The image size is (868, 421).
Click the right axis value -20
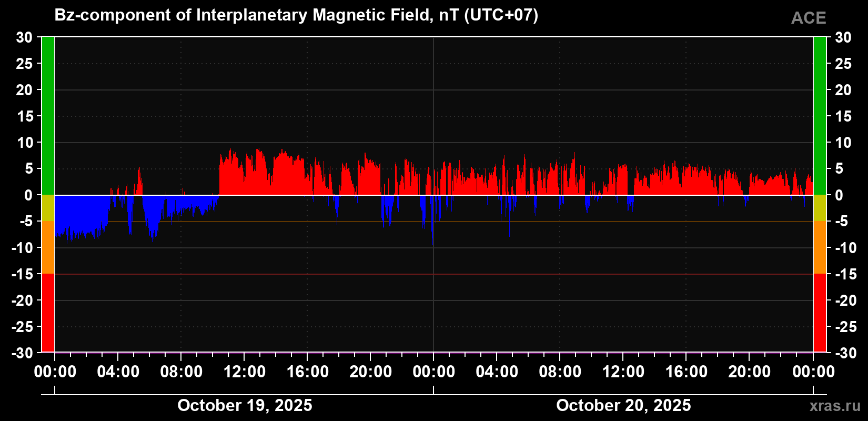coord(846,300)
